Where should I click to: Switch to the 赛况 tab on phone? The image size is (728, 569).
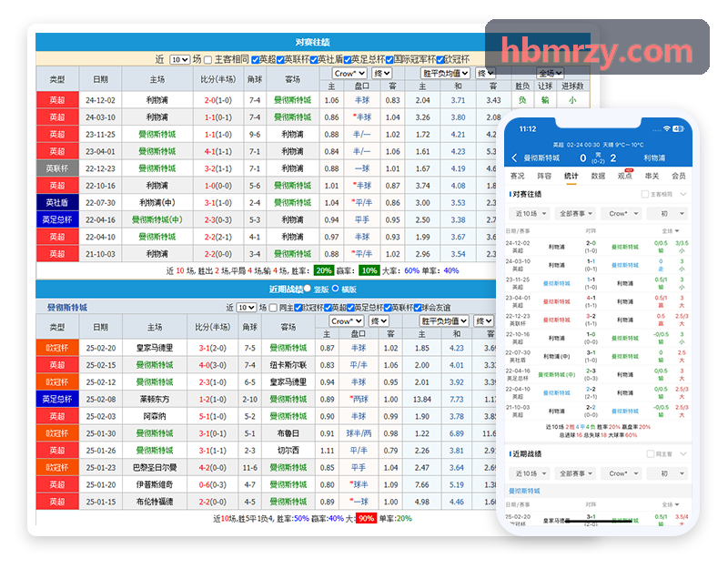[517, 176]
